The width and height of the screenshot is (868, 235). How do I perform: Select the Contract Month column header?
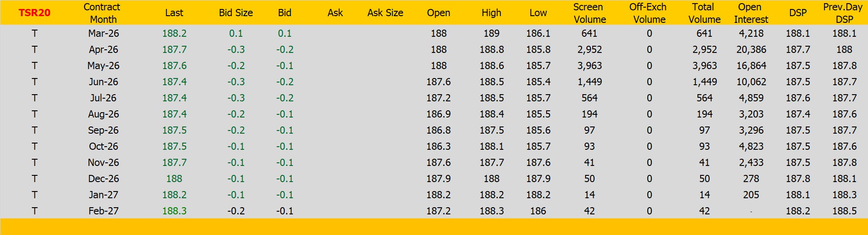point(103,13)
